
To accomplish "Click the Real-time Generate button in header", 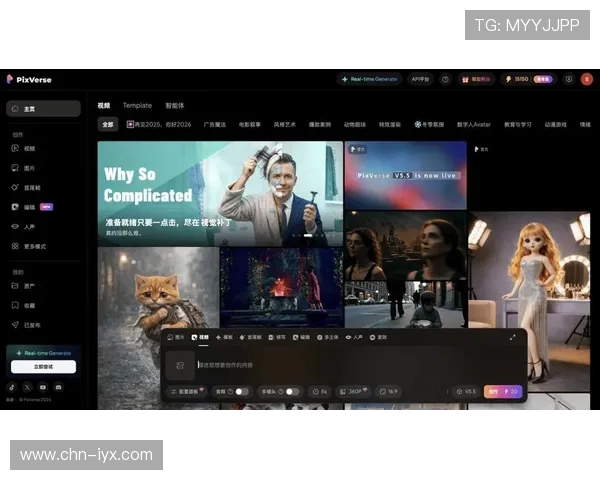I will tap(370, 79).
